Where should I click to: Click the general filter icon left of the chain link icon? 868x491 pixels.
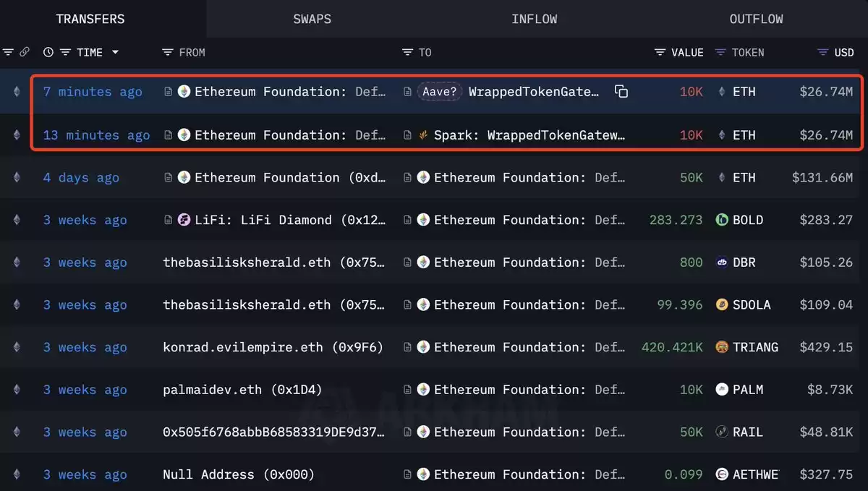[9, 52]
